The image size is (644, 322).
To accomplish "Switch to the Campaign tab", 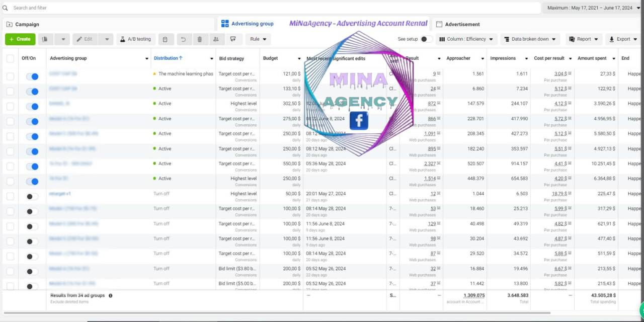I will coord(109,24).
